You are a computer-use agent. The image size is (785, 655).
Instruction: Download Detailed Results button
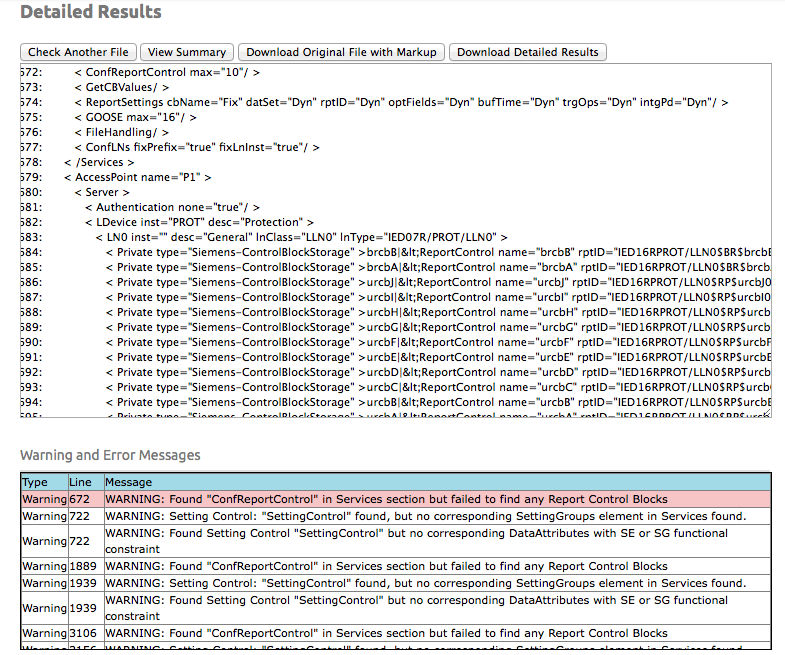click(x=528, y=52)
